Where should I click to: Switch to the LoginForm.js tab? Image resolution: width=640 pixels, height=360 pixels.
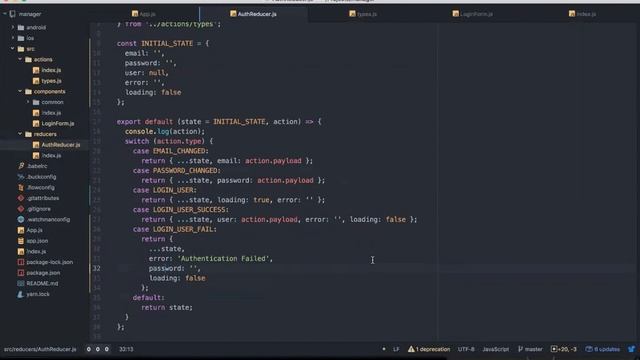coord(472,14)
